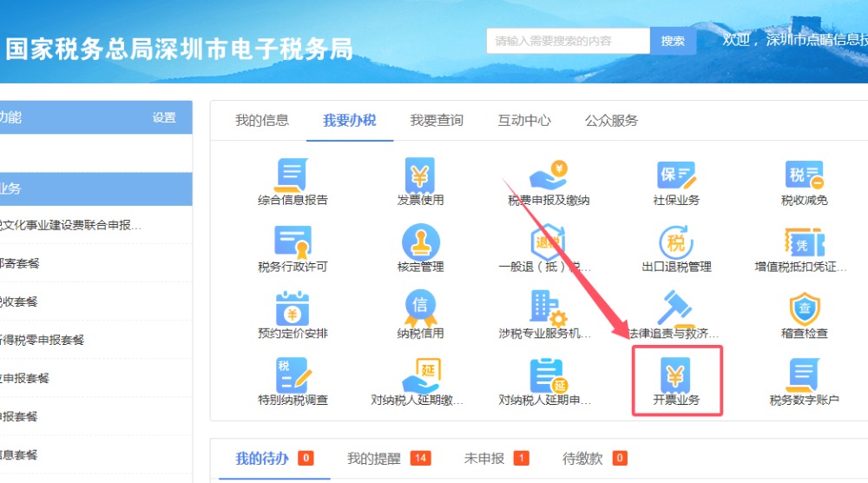
Task: Open the 互动中心 tab
Action: coord(524,121)
